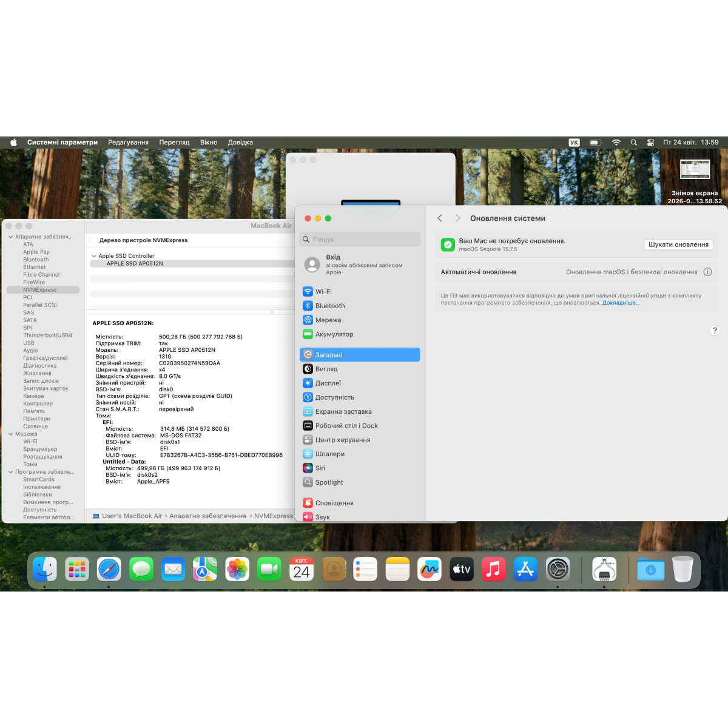The image size is (728, 728).
Task: Open Довідка menu
Action: (x=240, y=143)
